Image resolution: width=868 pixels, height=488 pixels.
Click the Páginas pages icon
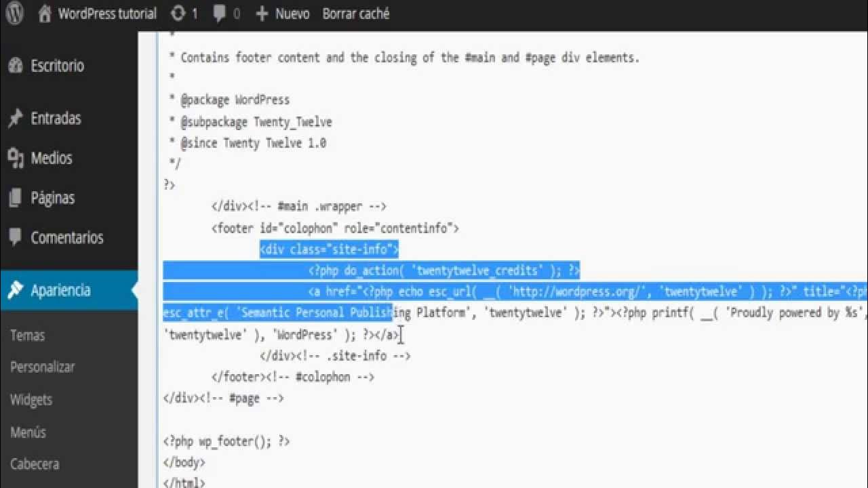16,198
